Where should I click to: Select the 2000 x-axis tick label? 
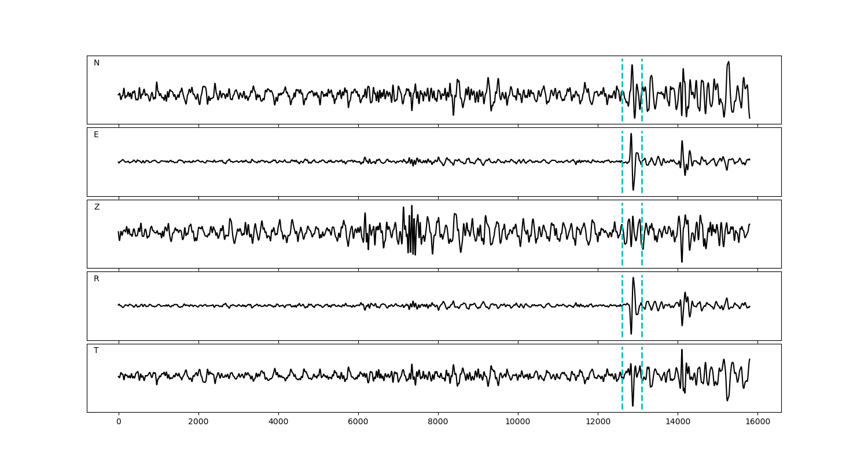pyautogui.click(x=198, y=422)
